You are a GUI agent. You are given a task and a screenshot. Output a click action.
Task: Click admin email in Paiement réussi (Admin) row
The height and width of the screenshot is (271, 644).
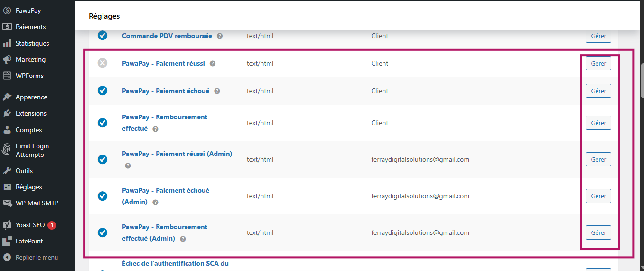click(x=420, y=159)
